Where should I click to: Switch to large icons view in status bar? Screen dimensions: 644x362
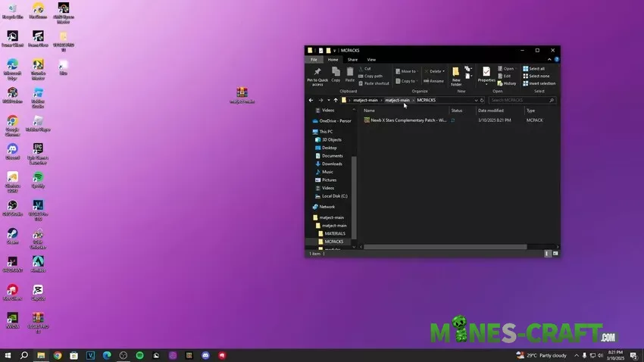[556, 254]
